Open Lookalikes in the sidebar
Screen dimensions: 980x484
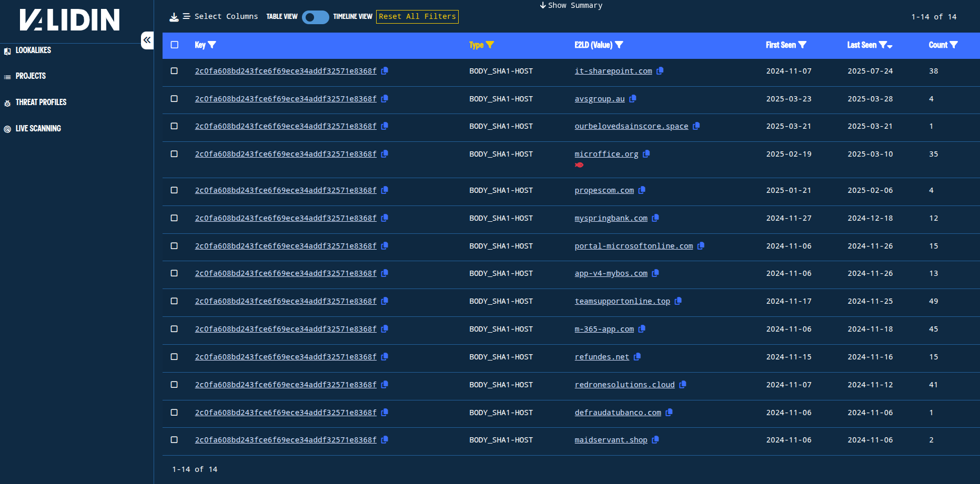33,50
